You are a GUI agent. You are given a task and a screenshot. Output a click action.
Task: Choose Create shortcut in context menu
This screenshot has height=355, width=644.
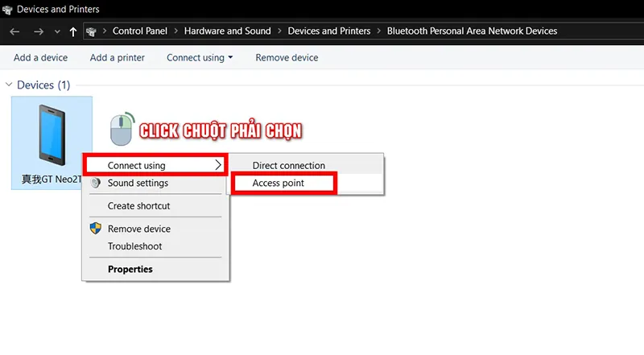(155, 206)
